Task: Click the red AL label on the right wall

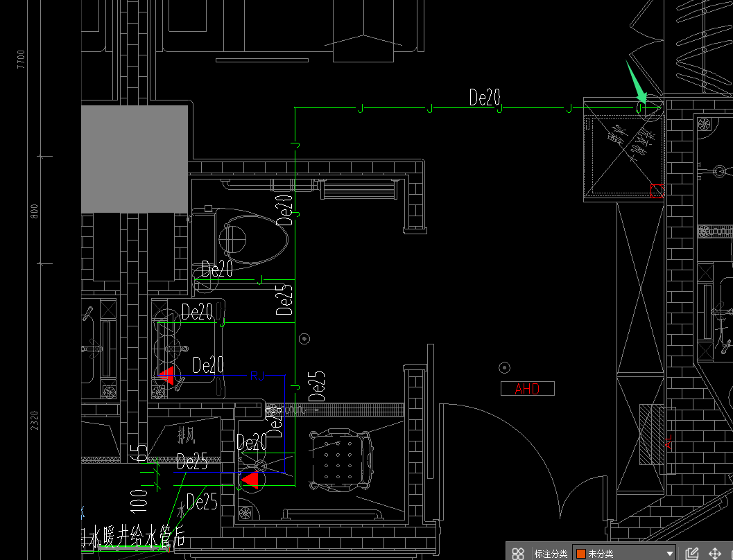Action: tap(669, 441)
